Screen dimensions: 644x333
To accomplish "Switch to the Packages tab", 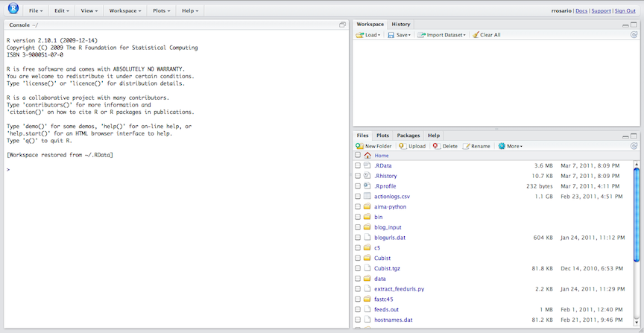I will [x=408, y=136].
